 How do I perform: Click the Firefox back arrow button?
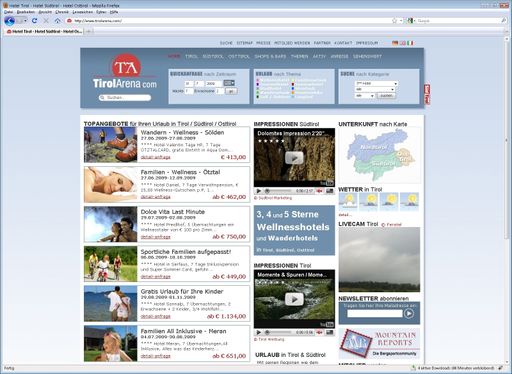tap(9, 21)
